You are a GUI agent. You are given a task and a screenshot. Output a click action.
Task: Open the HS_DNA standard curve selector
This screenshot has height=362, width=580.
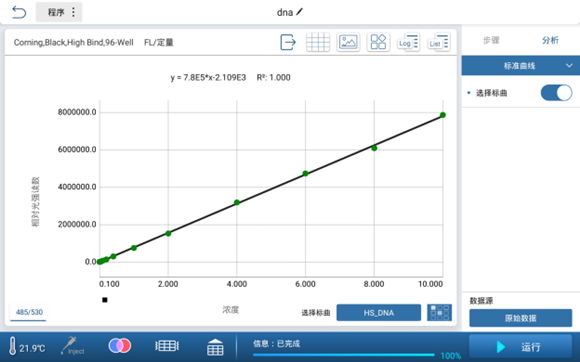[378, 313]
